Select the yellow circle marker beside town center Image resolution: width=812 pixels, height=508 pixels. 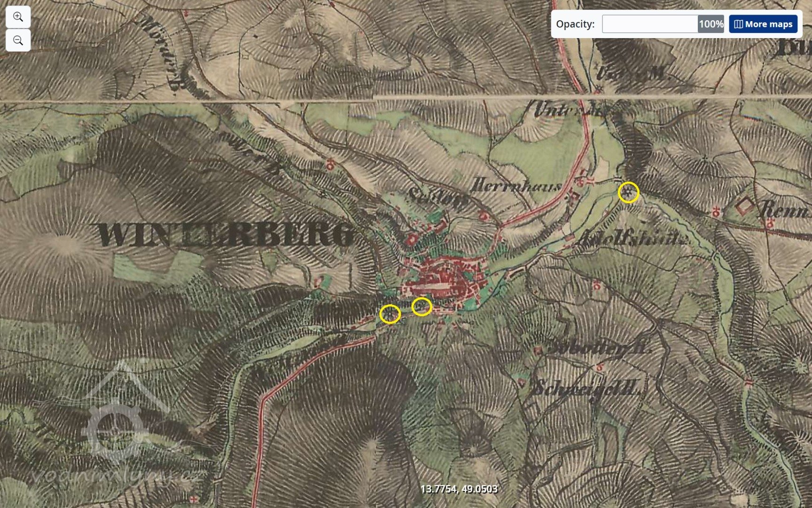pyautogui.click(x=422, y=307)
